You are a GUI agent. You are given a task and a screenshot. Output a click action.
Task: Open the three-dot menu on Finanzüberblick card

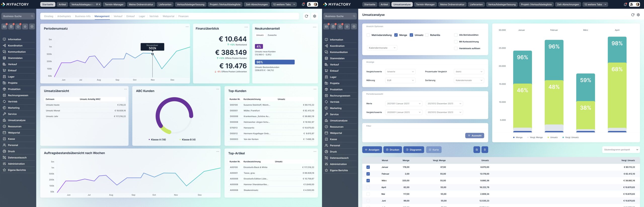pos(246,27)
